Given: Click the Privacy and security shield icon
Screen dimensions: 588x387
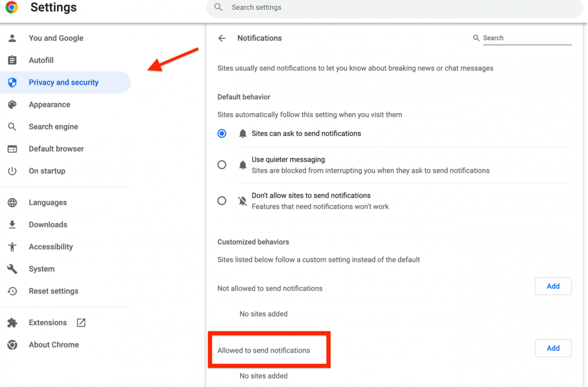Looking at the screenshot, I should click(12, 82).
